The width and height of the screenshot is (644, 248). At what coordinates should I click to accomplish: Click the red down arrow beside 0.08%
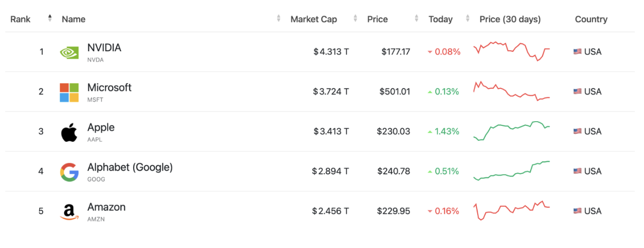click(430, 52)
